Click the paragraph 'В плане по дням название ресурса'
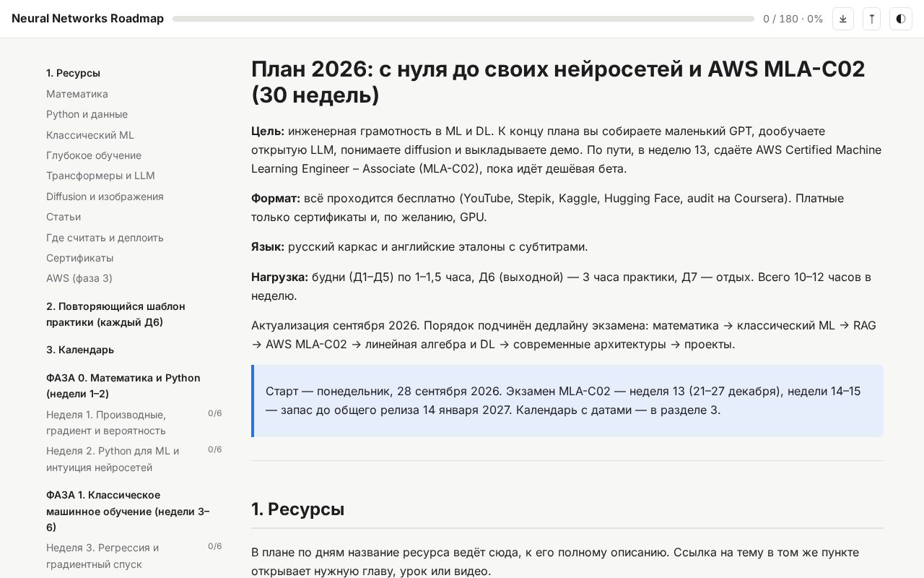This screenshot has width=924, height=578. tap(567, 561)
